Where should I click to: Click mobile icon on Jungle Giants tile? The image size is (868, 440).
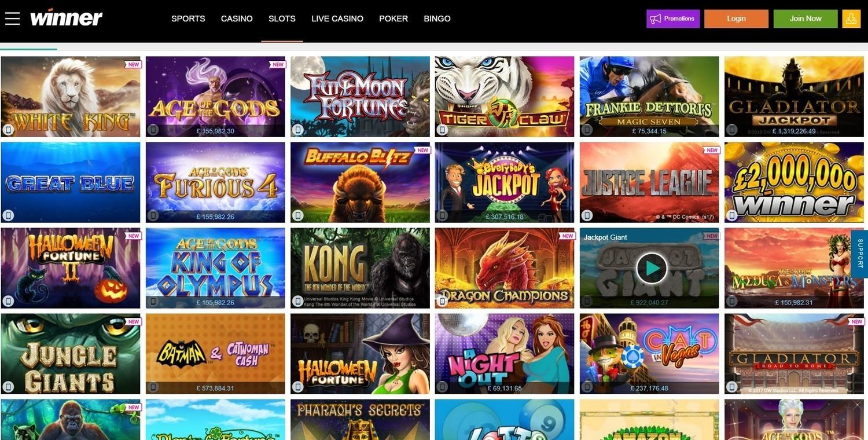point(8,387)
